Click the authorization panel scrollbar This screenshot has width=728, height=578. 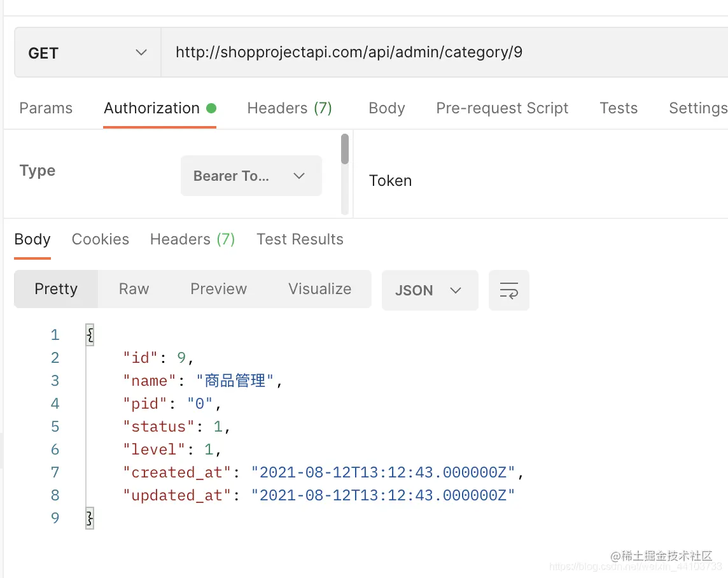coord(344,149)
